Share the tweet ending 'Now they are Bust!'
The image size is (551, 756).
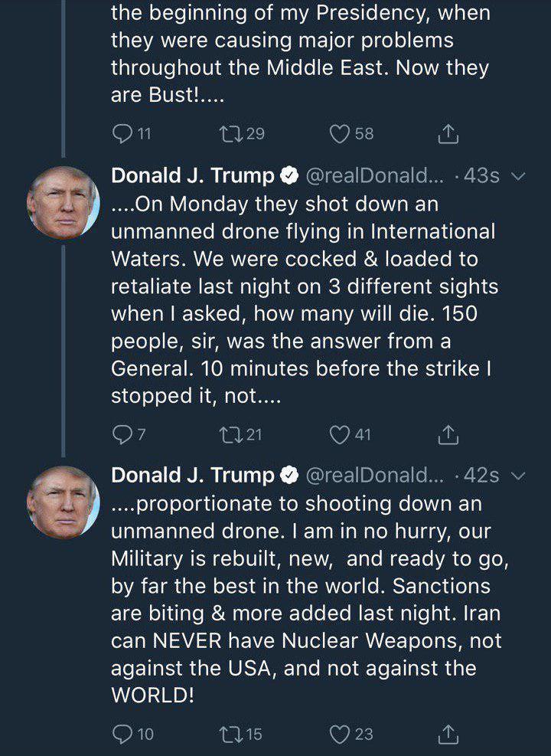pos(448,134)
